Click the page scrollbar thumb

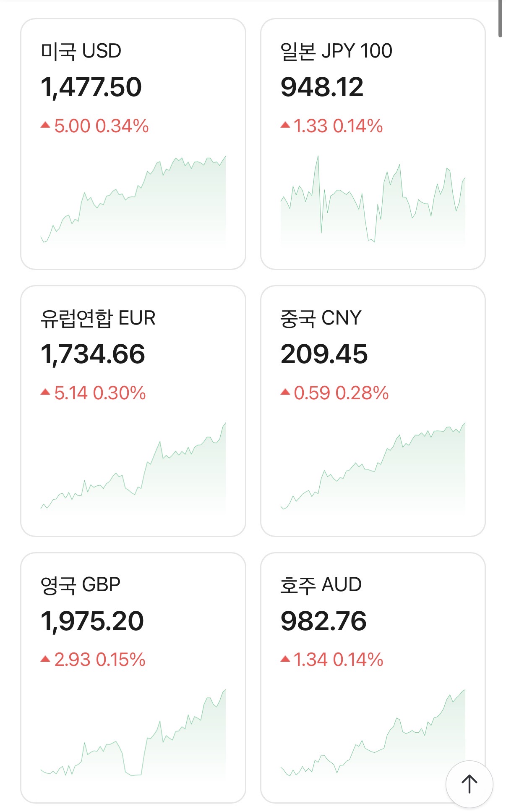(500, 19)
